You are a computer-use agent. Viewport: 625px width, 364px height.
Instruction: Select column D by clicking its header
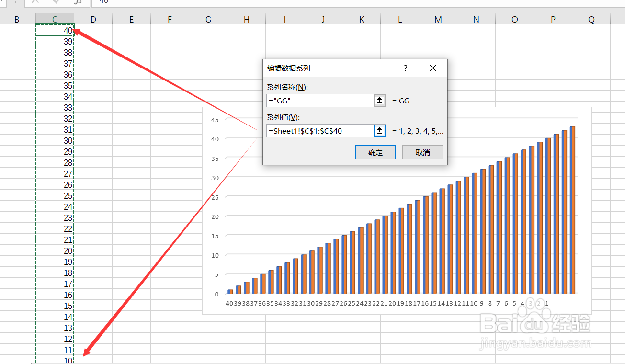point(93,19)
